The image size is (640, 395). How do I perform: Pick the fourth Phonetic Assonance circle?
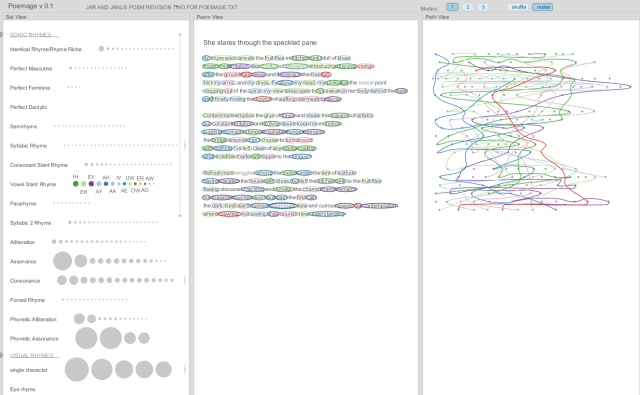(144, 338)
